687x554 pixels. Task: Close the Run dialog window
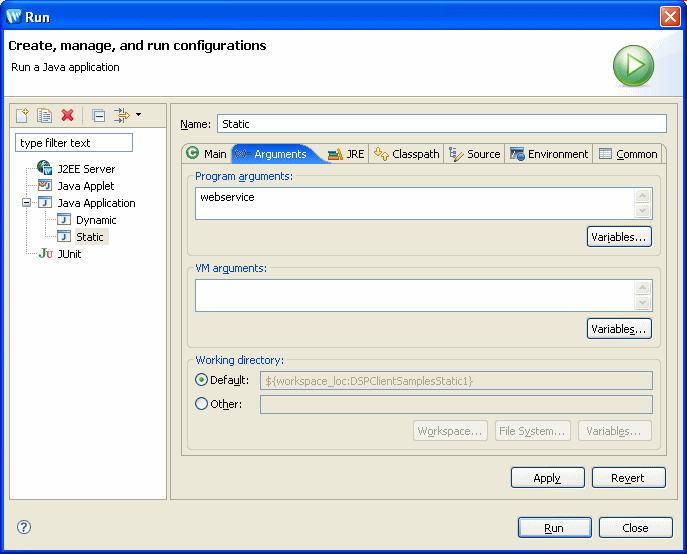pyautogui.click(x=670, y=17)
